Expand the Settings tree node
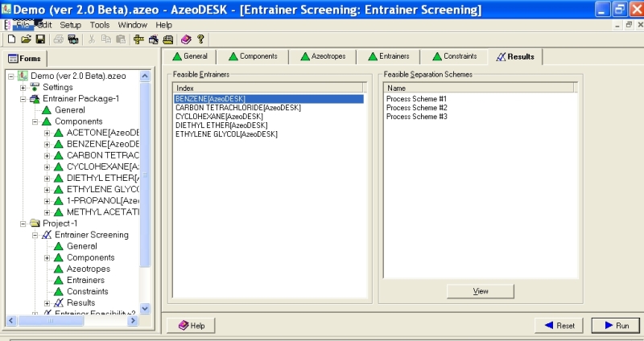This screenshot has height=341, width=644. pyautogui.click(x=23, y=87)
